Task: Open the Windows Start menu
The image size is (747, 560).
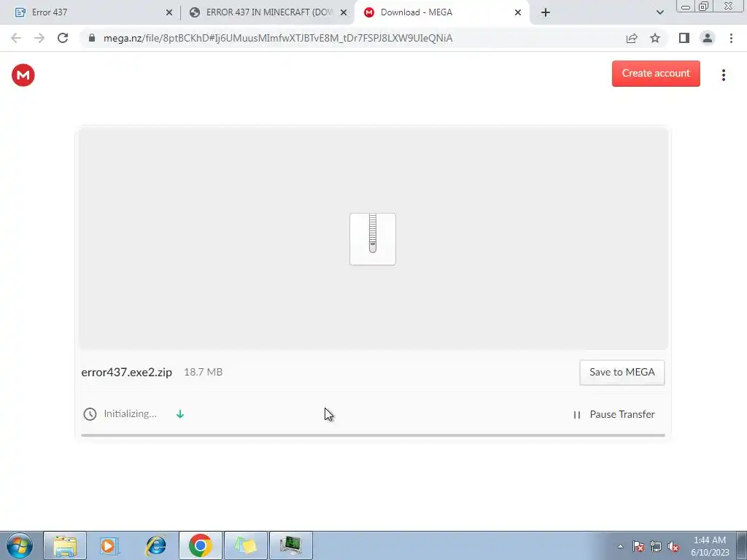Action: click(19, 545)
